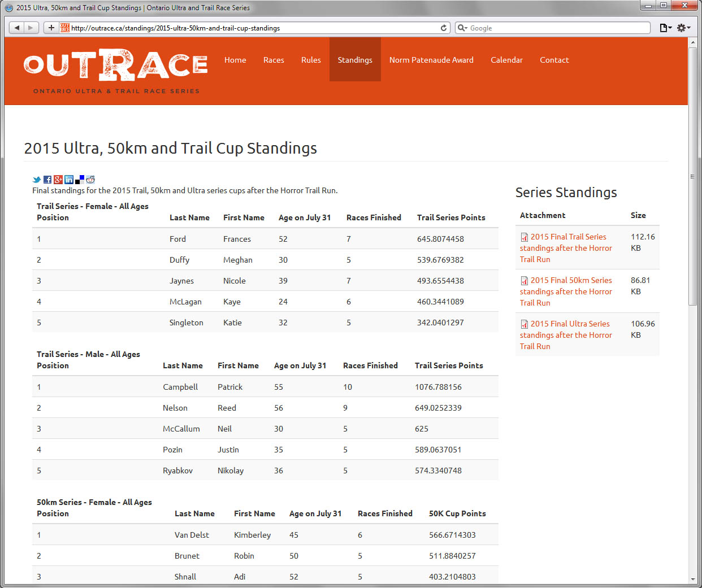Open the page menu dropdown
This screenshot has width=702, height=588.
point(666,28)
